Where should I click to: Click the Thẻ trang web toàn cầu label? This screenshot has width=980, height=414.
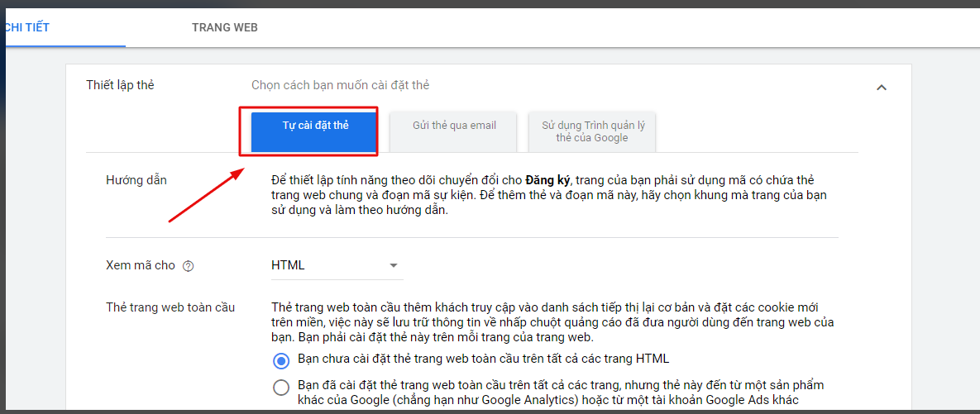point(170,307)
